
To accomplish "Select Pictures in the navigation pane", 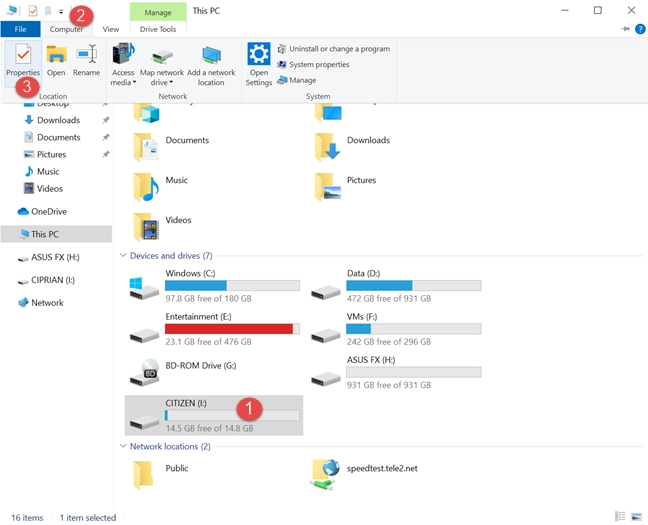I will click(51, 155).
